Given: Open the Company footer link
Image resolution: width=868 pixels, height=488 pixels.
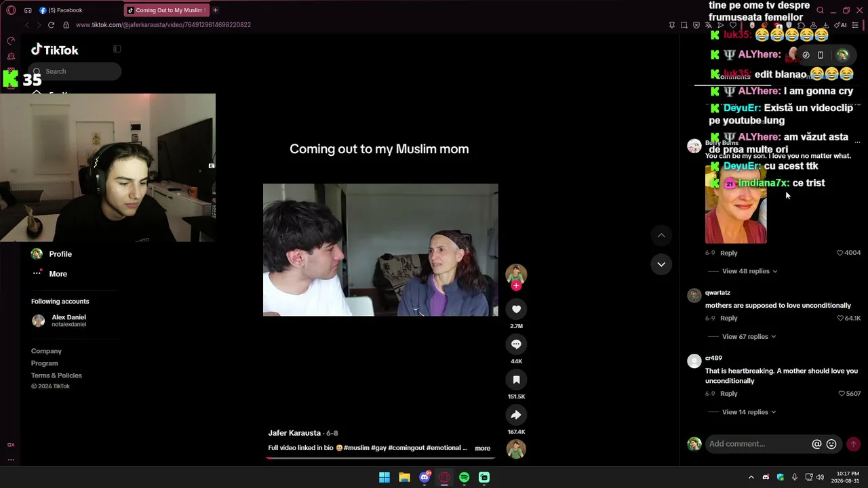Looking at the screenshot, I should pos(46,351).
